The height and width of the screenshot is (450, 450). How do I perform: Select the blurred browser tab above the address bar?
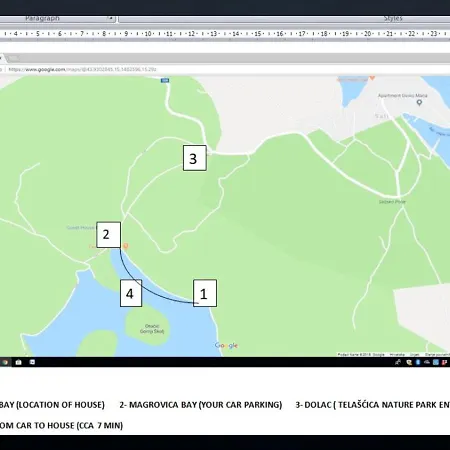pos(13,58)
